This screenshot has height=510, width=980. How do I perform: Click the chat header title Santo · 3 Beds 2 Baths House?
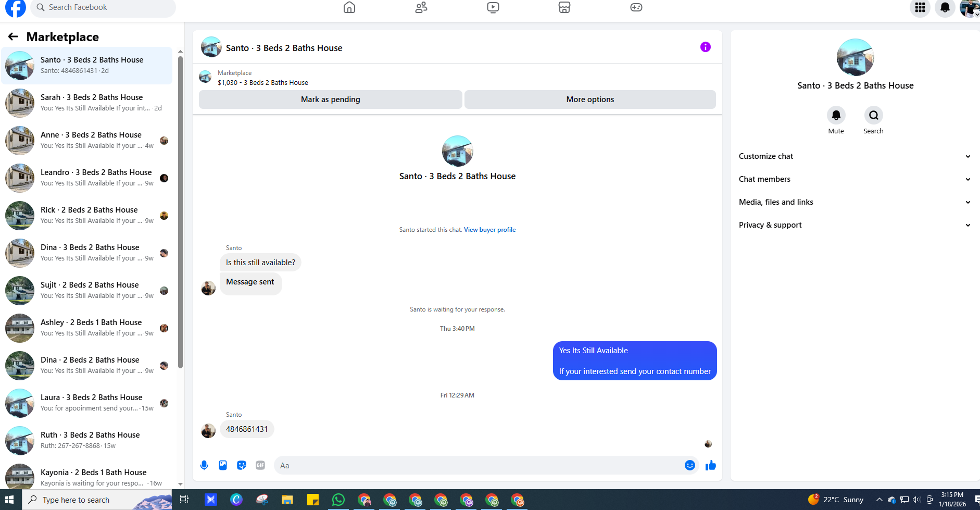pos(284,48)
